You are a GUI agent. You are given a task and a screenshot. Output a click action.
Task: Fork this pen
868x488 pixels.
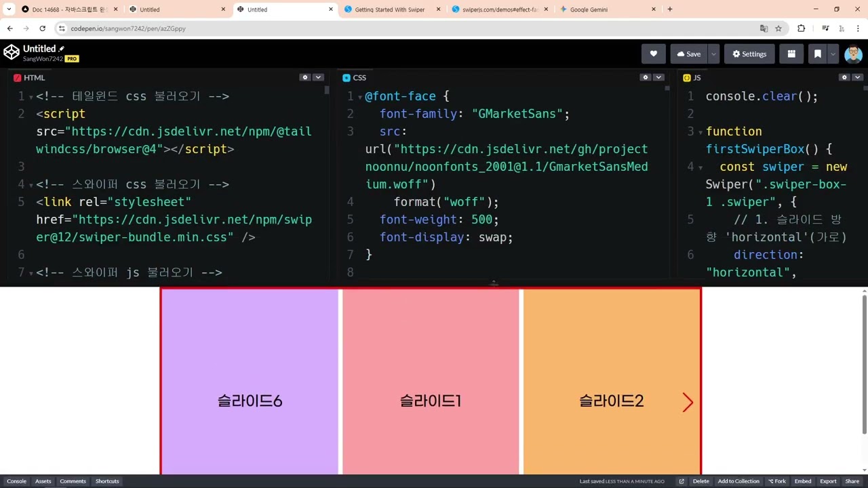coord(777,481)
